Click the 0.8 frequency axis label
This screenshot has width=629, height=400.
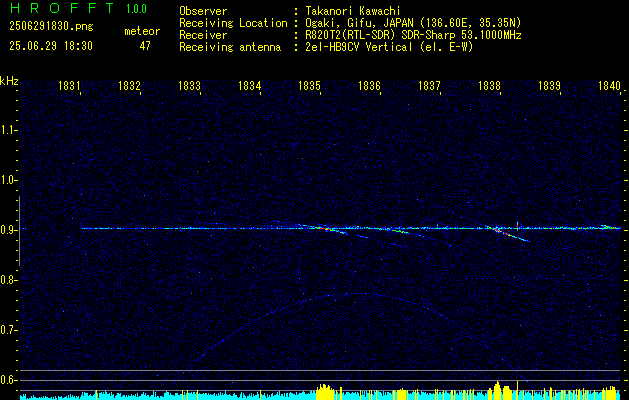pos(7,280)
